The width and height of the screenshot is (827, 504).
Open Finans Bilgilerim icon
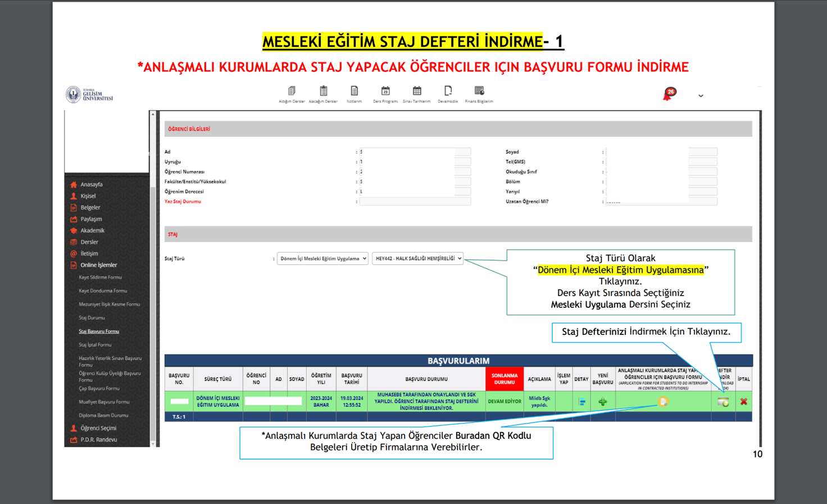click(x=479, y=92)
